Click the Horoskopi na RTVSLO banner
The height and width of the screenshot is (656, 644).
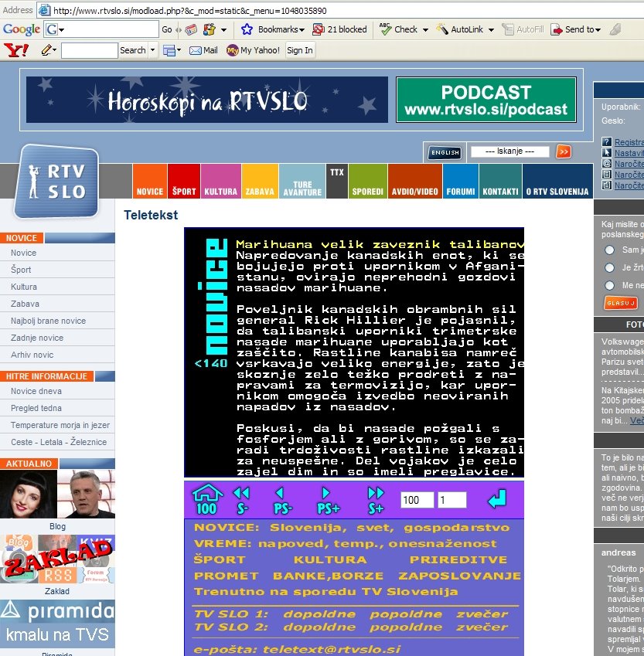click(x=207, y=100)
